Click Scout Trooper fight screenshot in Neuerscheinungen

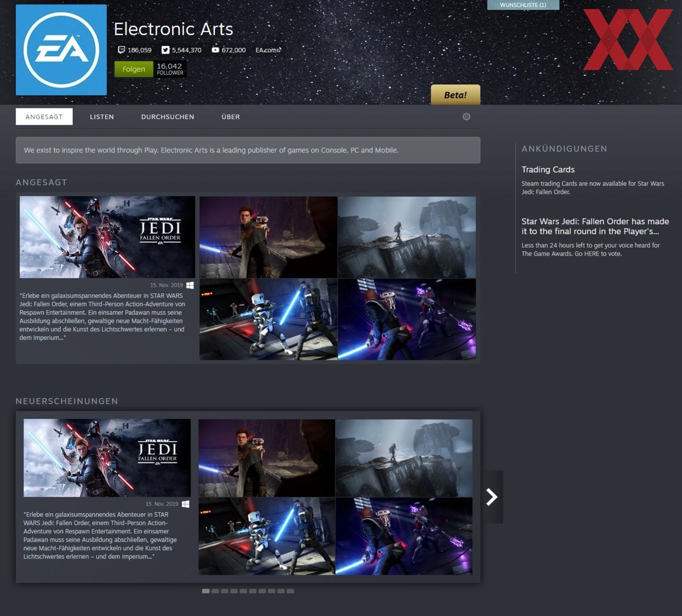pos(267,536)
